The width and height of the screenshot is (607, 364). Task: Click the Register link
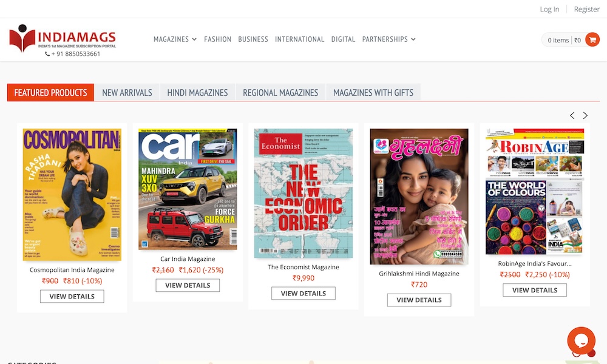pyautogui.click(x=586, y=9)
